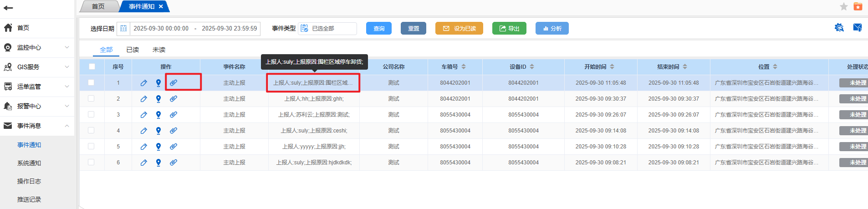
Task: Collapse the 事件消息 sidebar section
Action: coord(36,126)
